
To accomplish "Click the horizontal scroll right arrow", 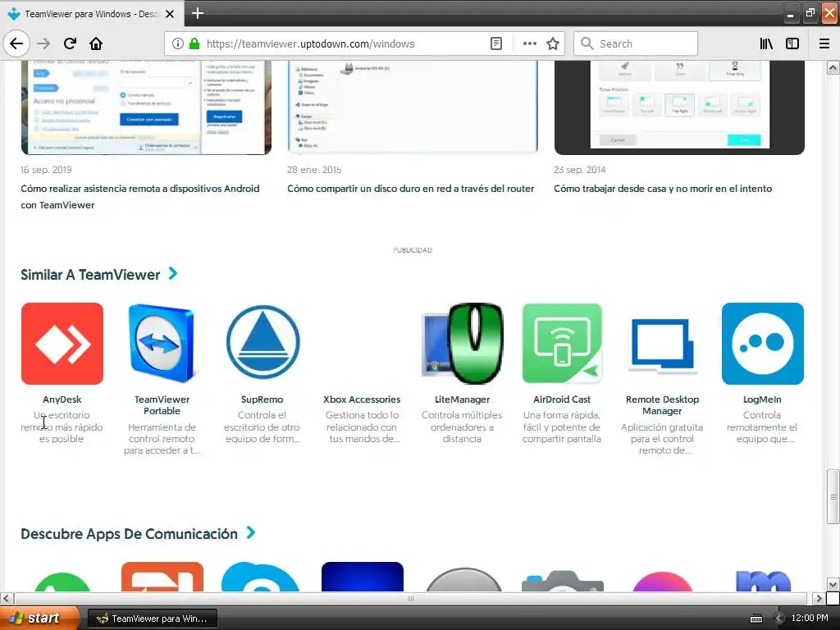I will 819,598.
